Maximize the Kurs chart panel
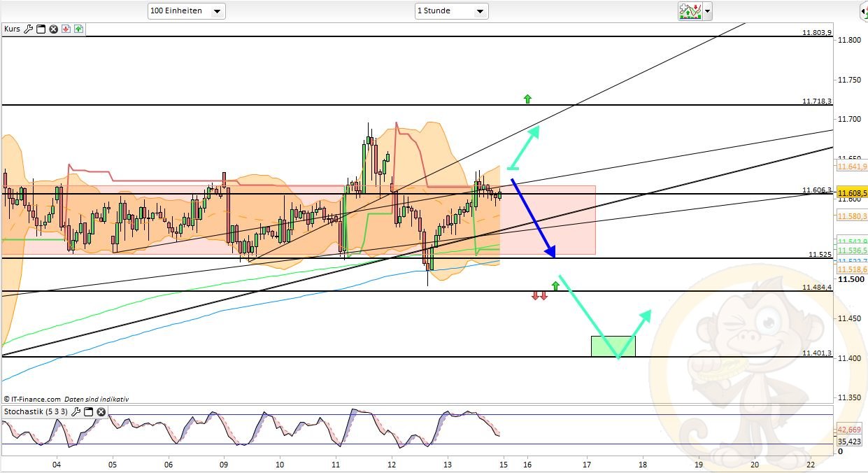The width and height of the screenshot is (868, 473). (x=41, y=29)
